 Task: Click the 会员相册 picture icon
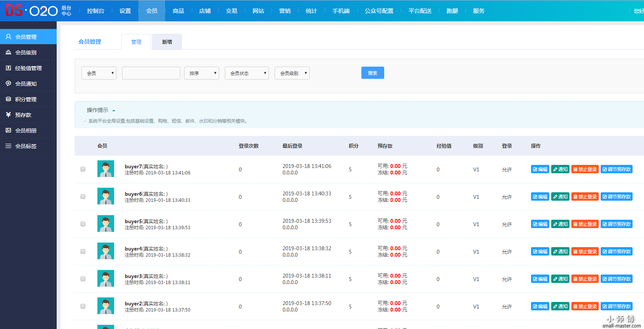click(x=8, y=130)
